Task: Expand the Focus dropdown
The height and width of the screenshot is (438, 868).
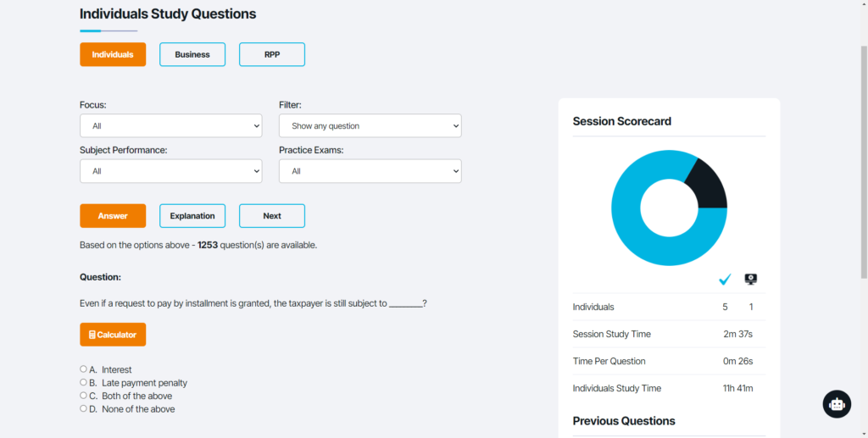Action: 171,125
